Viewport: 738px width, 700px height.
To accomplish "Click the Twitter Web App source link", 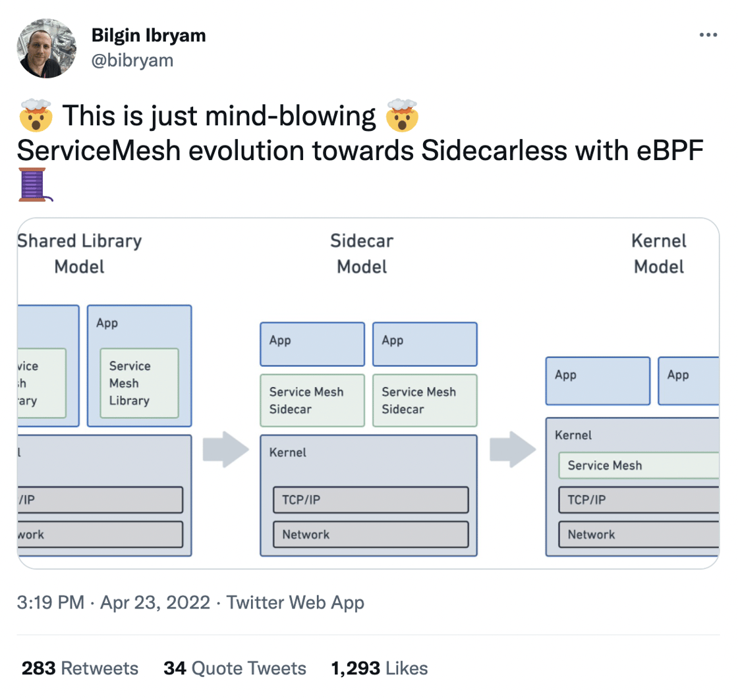I will point(295,602).
